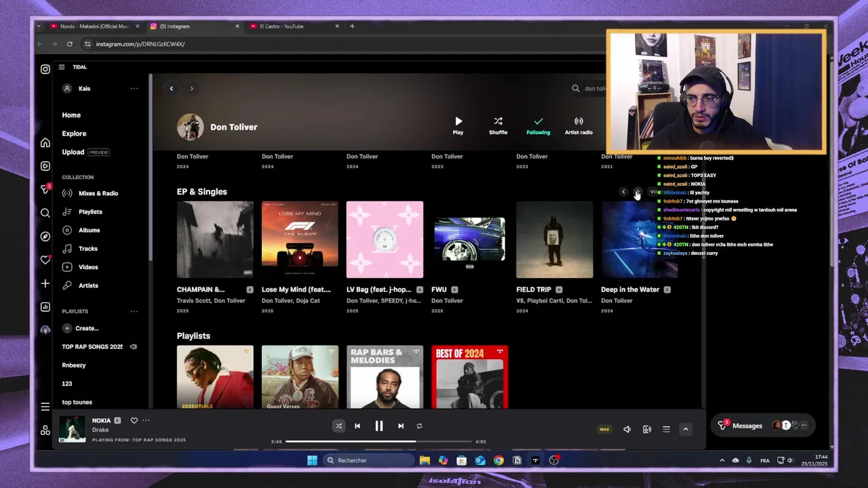The height and width of the screenshot is (488, 868).
Task: Toggle repeat mode in player
Action: coord(419,426)
